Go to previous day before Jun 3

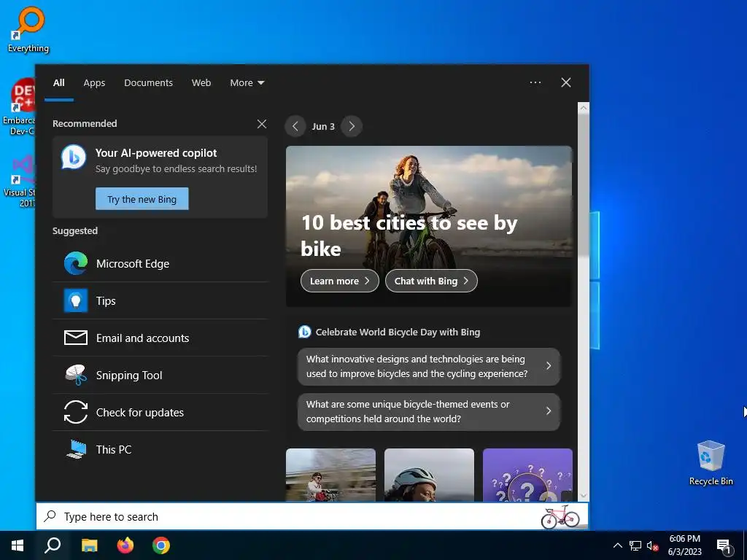click(x=295, y=126)
